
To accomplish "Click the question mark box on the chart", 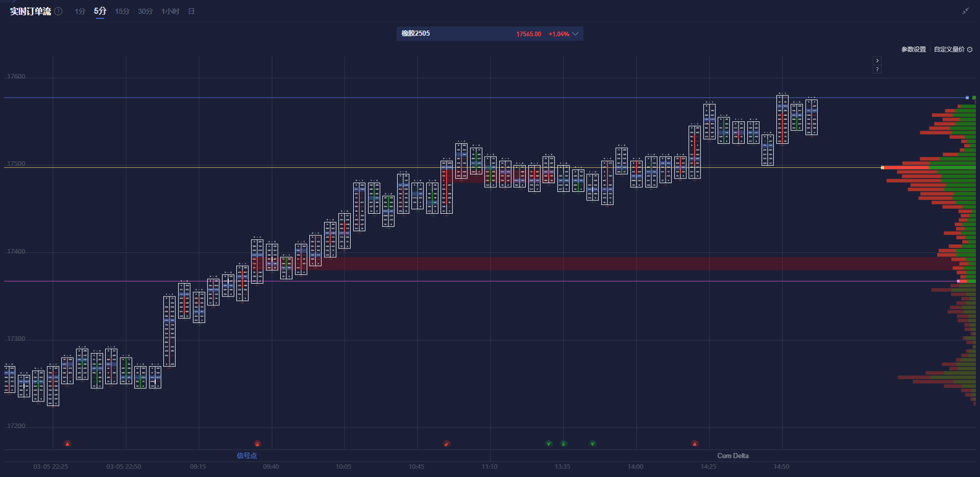I will [x=877, y=69].
